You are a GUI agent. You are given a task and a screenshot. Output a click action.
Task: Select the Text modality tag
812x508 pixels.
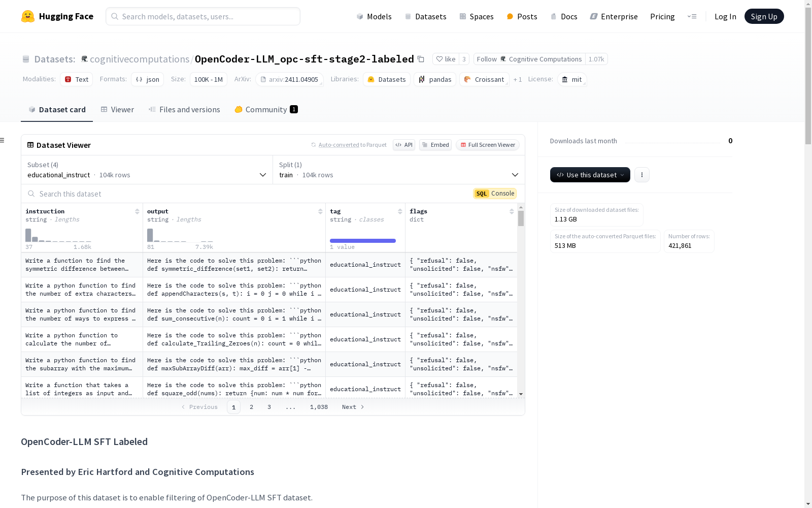pos(76,79)
